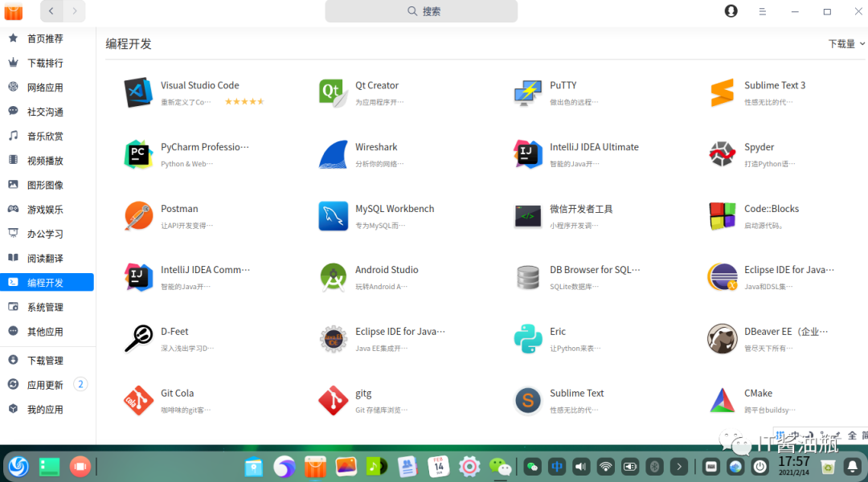The image size is (868, 482).
Task: Open the gitg app icon
Action: click(333, 401)
